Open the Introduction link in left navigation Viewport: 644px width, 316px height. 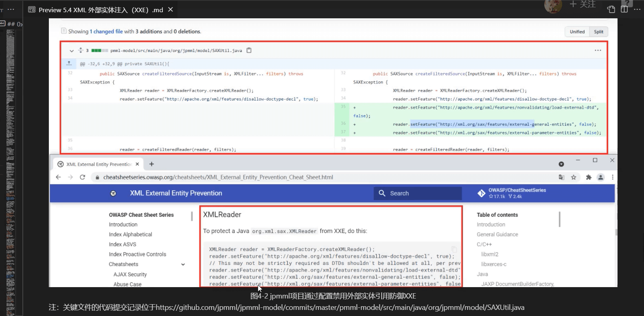click(x=123, y=224)
